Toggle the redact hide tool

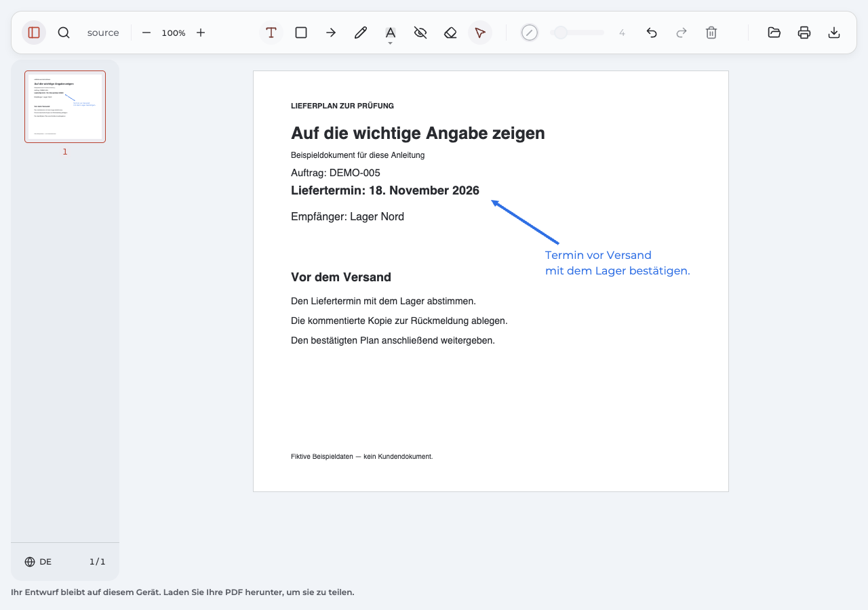tap(420, 33)
